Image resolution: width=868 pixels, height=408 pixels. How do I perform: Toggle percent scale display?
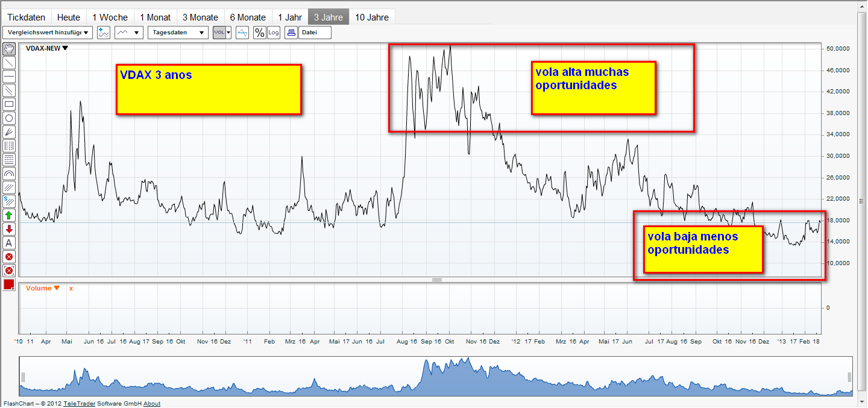pyautogui.click(x=259, y=33)
